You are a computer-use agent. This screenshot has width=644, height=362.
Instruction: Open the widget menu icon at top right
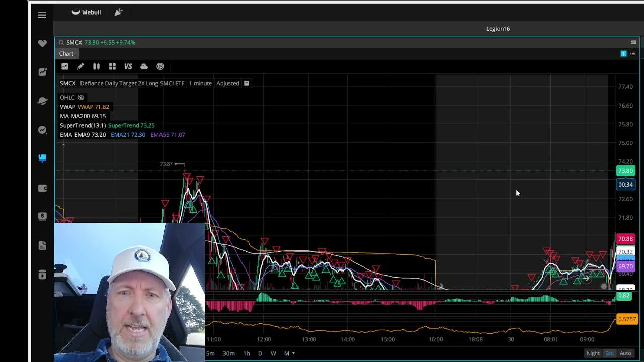633,42
